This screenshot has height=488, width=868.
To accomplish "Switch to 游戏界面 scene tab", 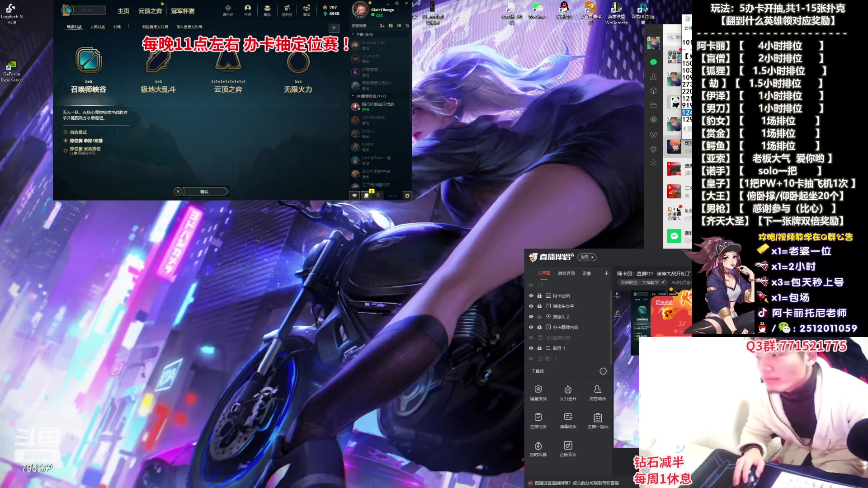I will click(x=566, y=273).
